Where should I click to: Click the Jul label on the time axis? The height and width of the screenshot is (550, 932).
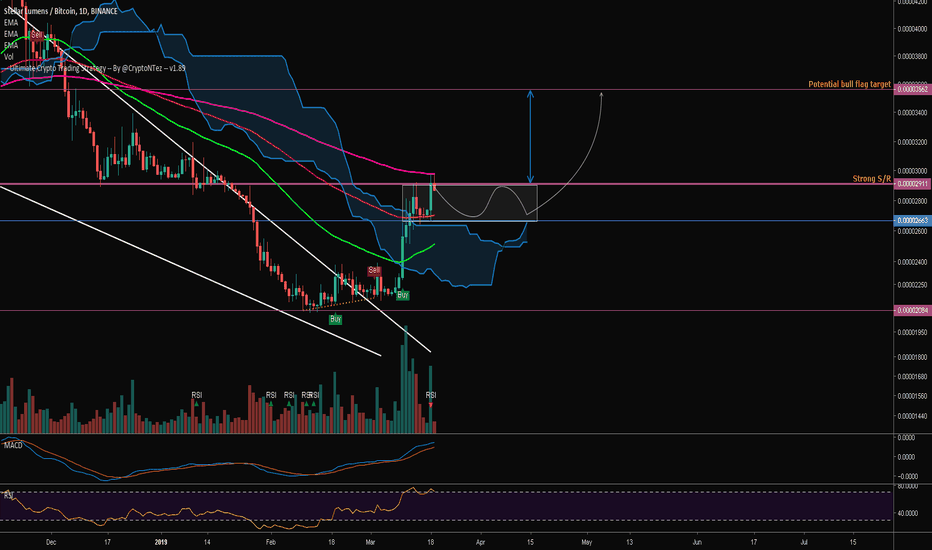[804, 542]
